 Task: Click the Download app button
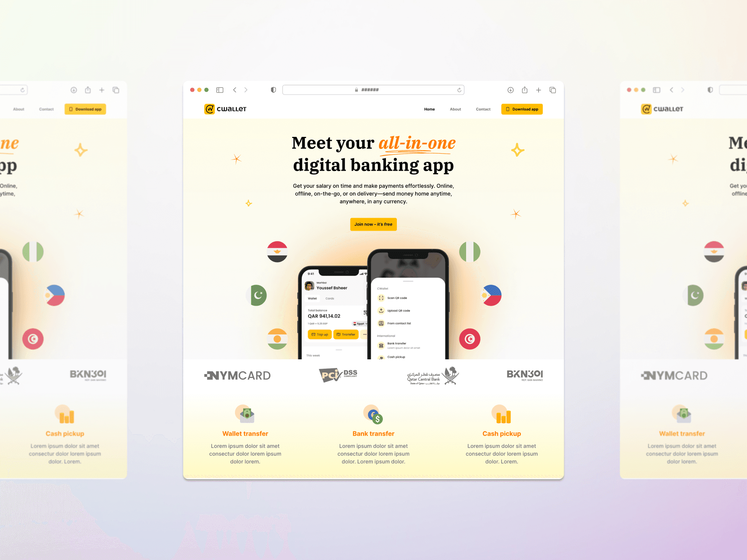(521, 109)
